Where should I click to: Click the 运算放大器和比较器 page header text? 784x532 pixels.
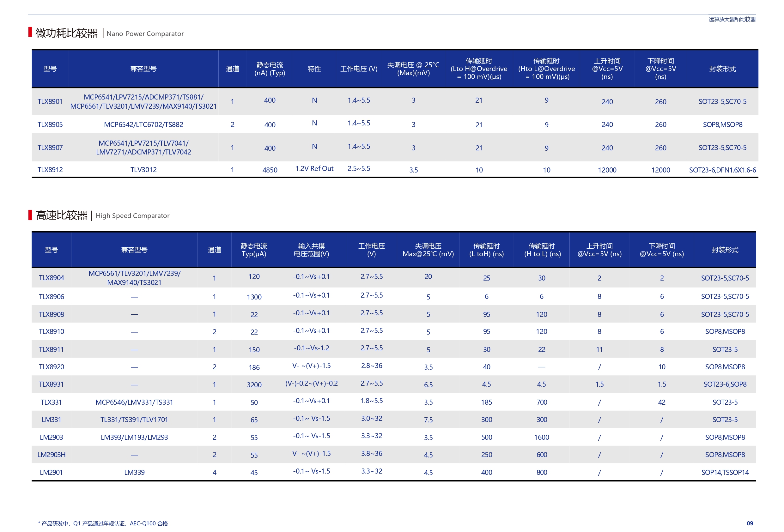tap(732, 19)
